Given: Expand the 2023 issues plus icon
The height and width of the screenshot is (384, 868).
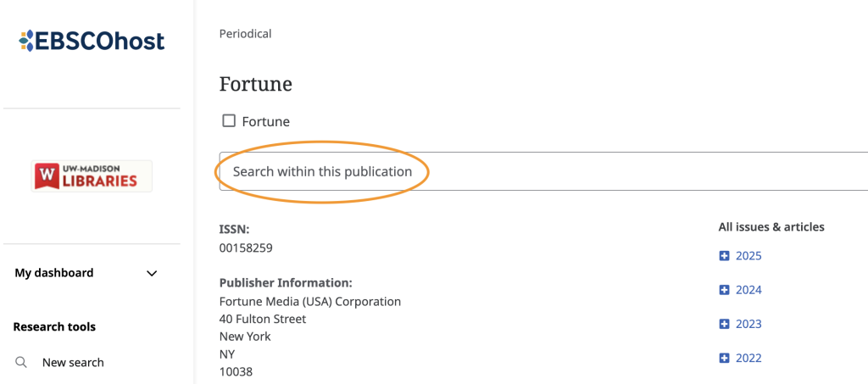Looking at the screenshot, I should 724,324.
